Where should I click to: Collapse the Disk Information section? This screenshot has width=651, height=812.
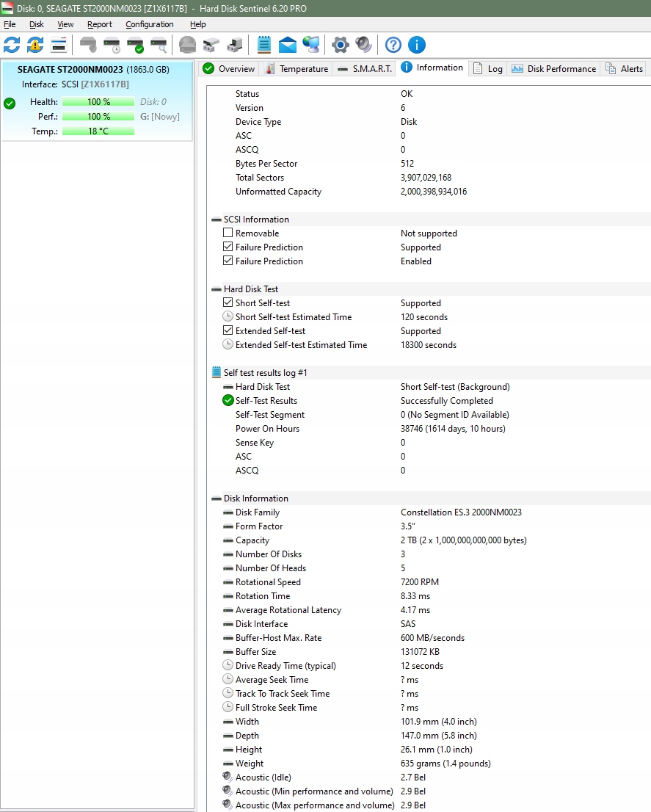click(217, 499)
